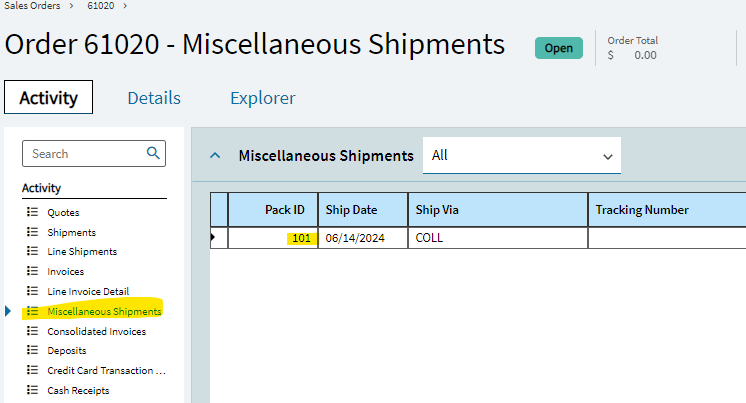
Task: Switch to the Explorer tab
Action: (263, 98)
